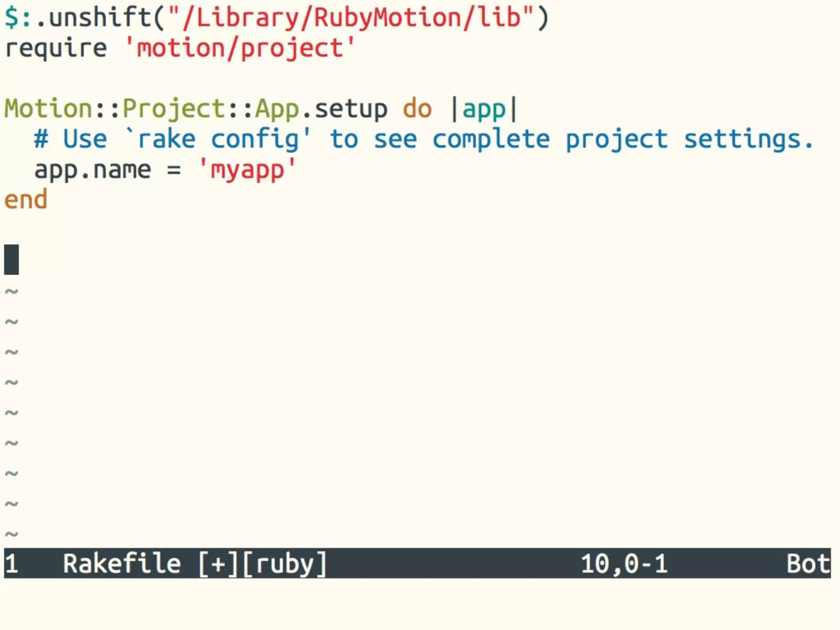Click the '10,0-1' cursor position indicator
Viewport: 840px width, 630px height.
(624, 564)
